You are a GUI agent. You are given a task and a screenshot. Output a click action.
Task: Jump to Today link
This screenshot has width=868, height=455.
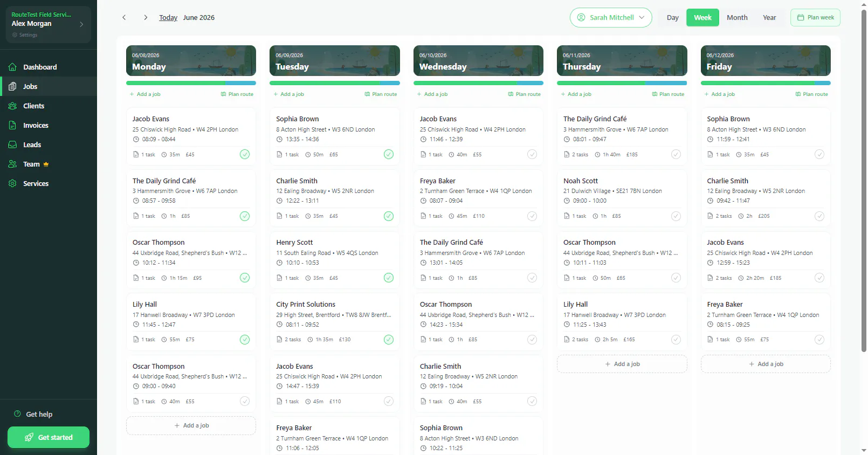pyautogui.click(x=168, y=17)
